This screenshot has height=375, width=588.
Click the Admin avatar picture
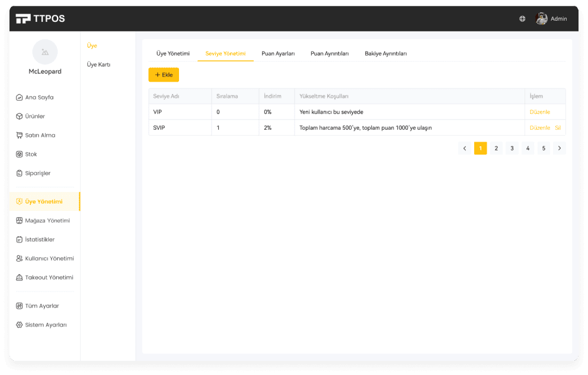(541, 18)
